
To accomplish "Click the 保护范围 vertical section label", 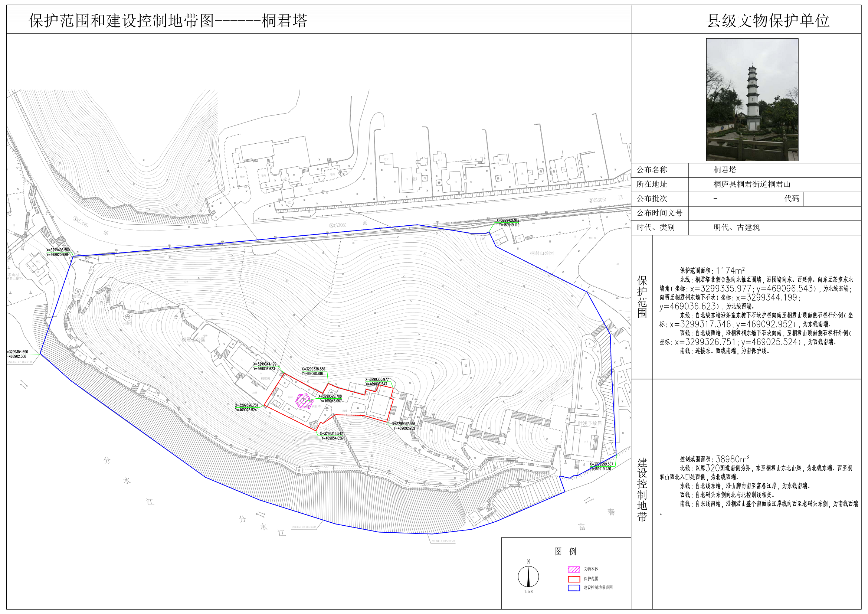I will point(642,297).
